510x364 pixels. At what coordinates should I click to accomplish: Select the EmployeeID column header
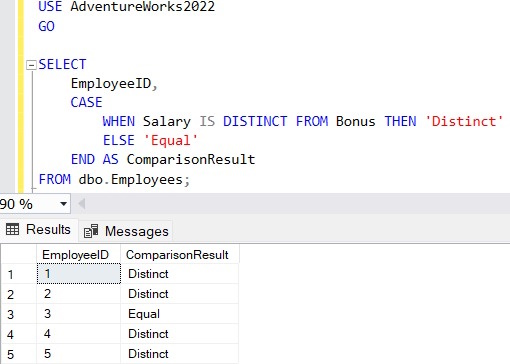tap(78, 255)
